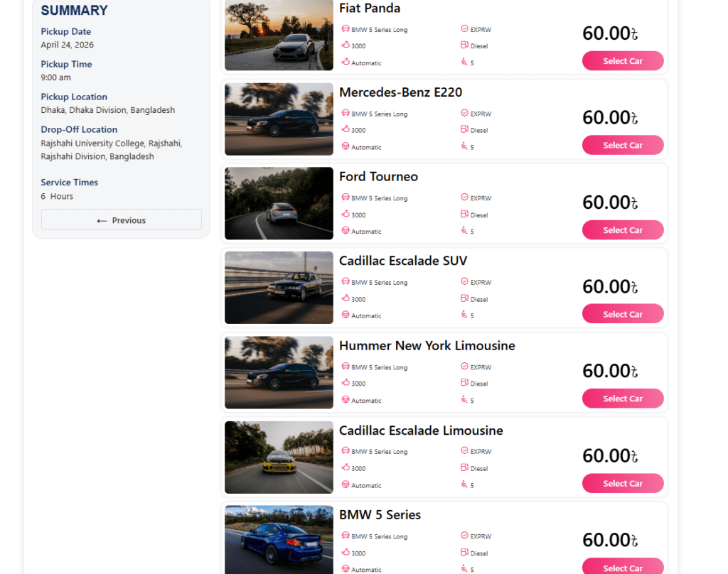Click the car model icon on Hummer New York Limousine
This screenshot has width=728, height=574.
pos(346,367)
